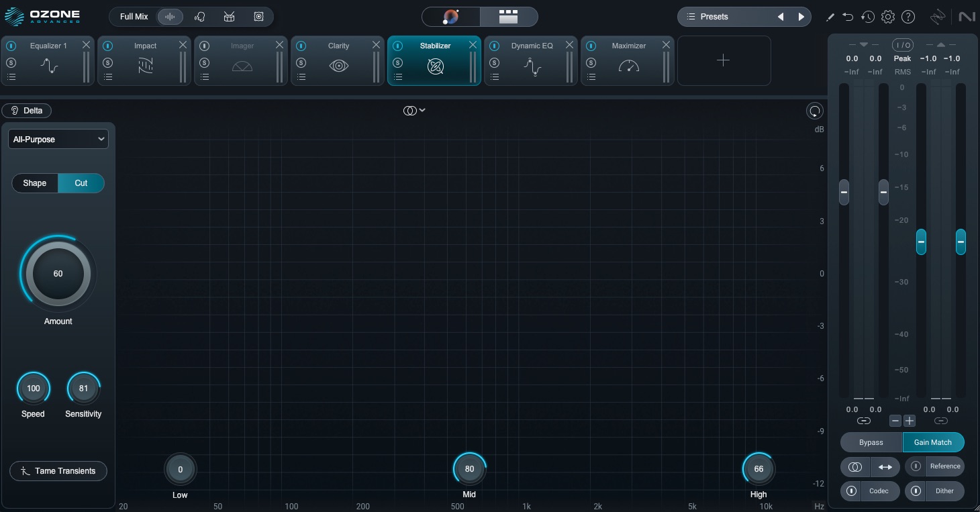Screen dimensions: 980x512
Task: Toggle the Equalizer 1 power button
Action: point(11,46)
